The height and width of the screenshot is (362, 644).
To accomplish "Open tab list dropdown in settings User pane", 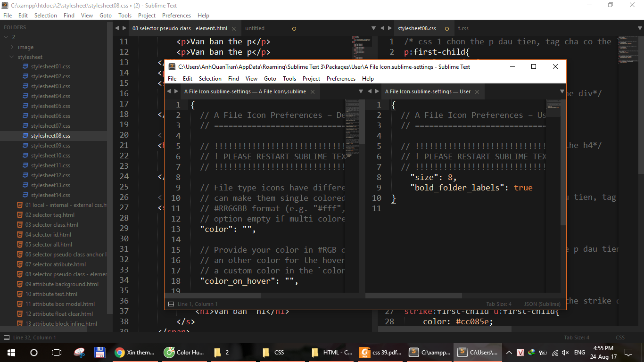I will point(562,91).
